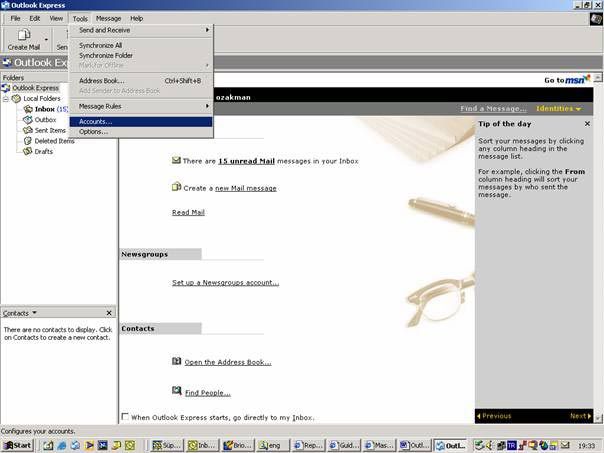This screenshot has width=604, height=453.
Task: Click the 15 unread Mail link
Action: (247, 161)
